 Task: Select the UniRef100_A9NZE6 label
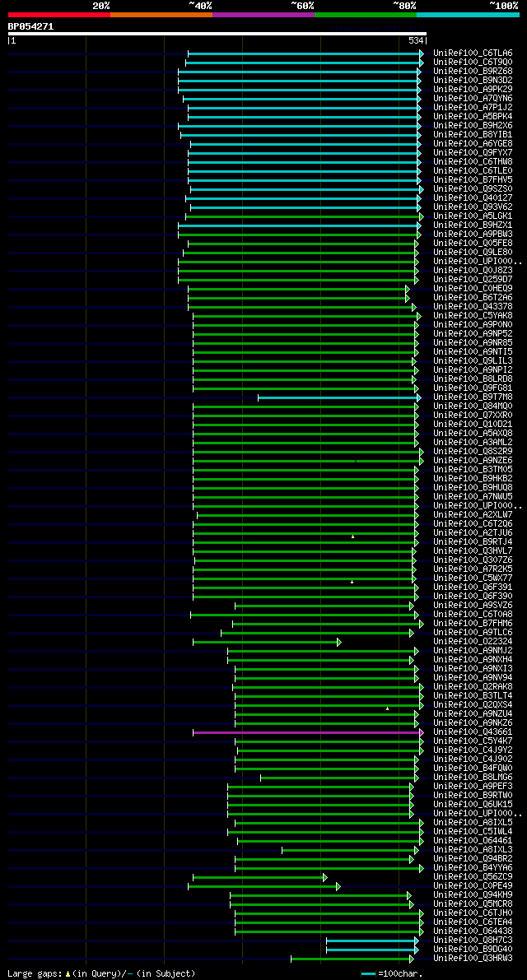[x=473, y=462]
